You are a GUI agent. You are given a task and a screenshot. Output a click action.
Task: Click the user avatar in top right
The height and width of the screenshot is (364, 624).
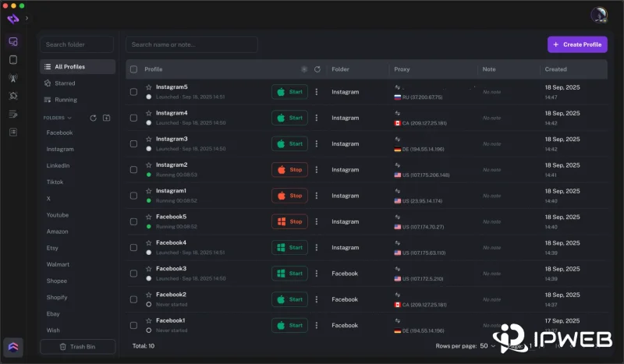coord(598,15)
